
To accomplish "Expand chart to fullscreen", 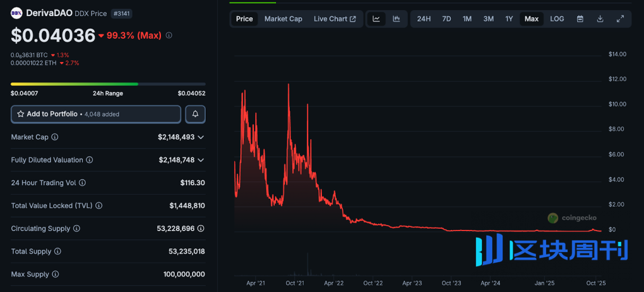I will pyautogui.click(x=620, y=19).
